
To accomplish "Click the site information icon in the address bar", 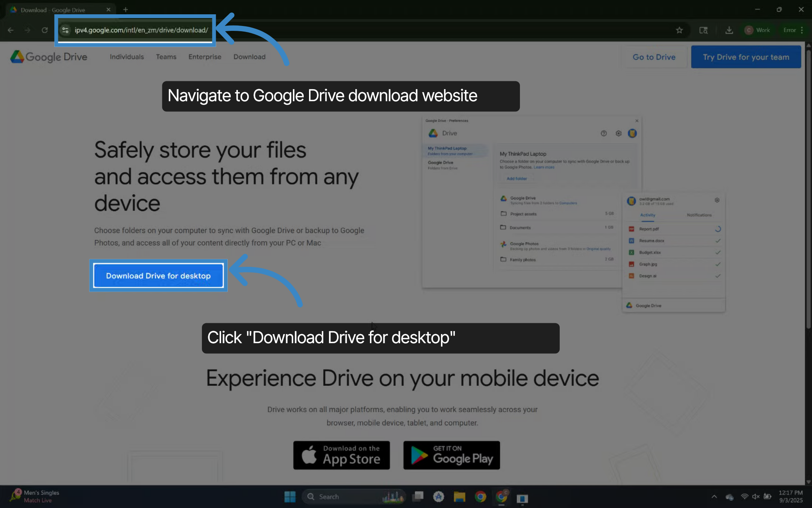I will coord(65,30).
